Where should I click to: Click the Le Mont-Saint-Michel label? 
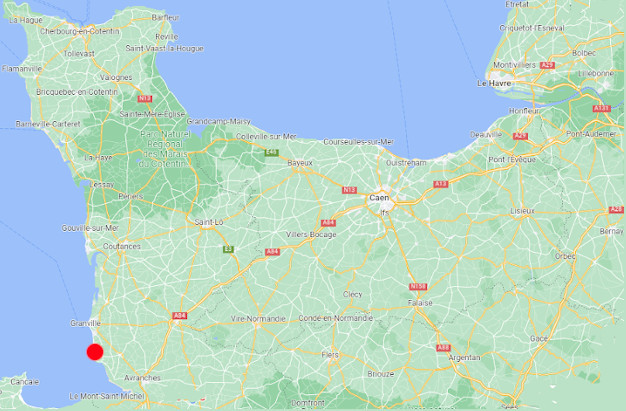point(107,396)
